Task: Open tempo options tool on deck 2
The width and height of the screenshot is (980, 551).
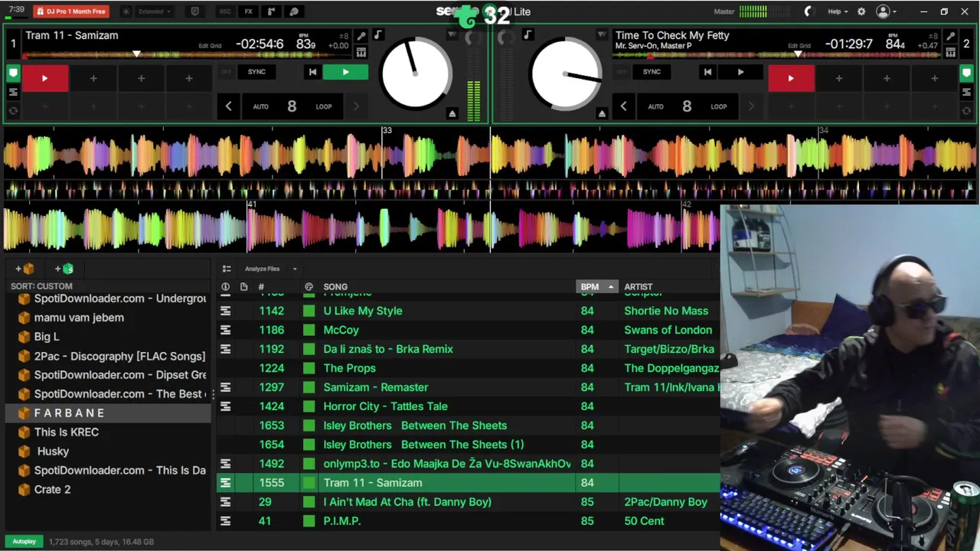Action: [x=950, y=36]
